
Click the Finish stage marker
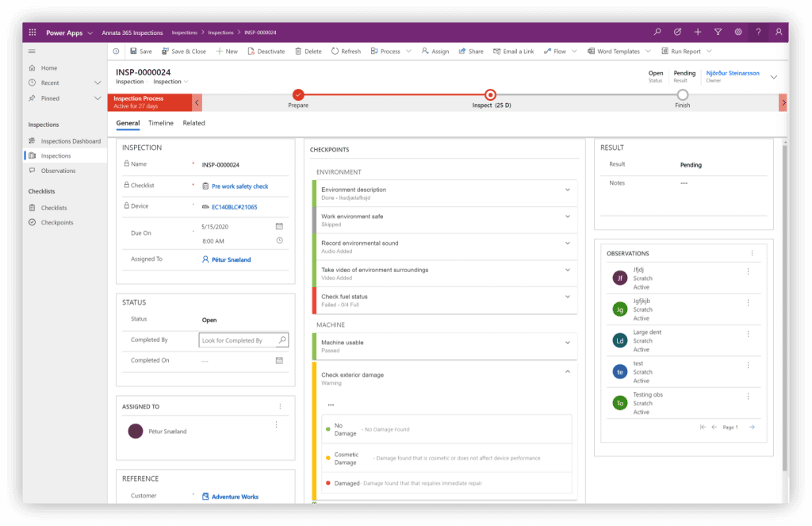(683, 94)
